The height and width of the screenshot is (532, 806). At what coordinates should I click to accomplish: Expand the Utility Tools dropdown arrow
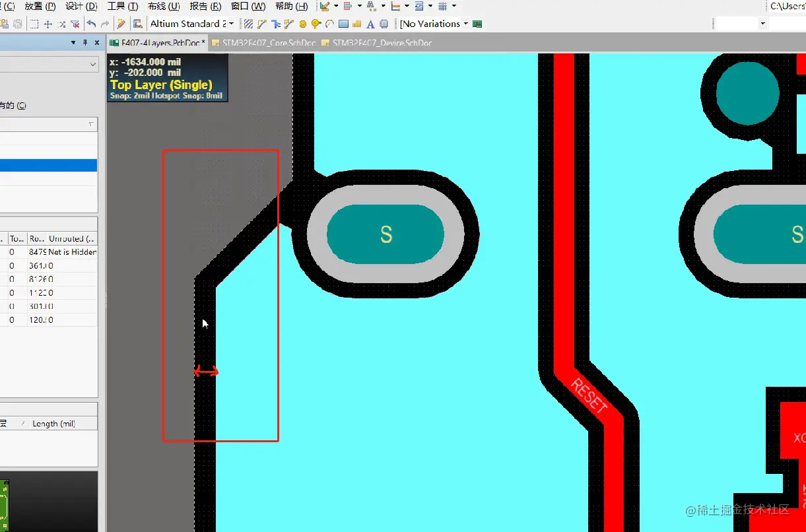coord(335,6)
